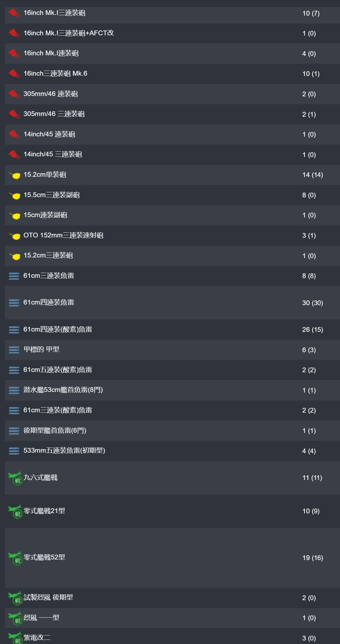
Task: Click the red gun icon for 305mm/46 連装砲
Action: coord(14,94)
